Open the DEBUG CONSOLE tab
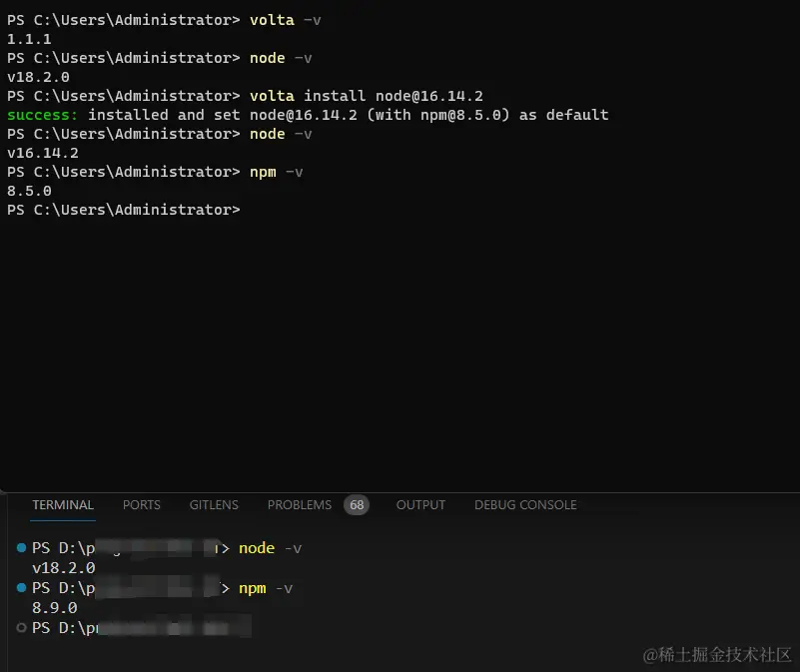800x672 pixels. (524, 505)
